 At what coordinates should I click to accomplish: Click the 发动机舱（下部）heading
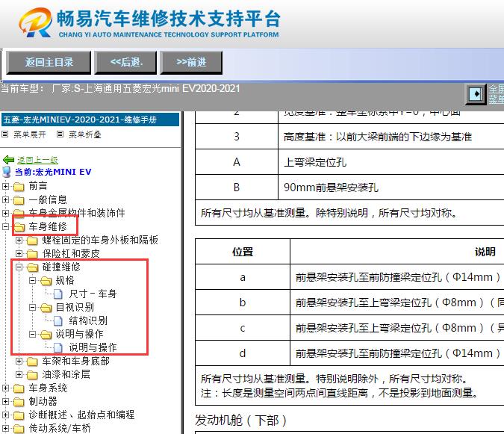(x=240, y=420)
